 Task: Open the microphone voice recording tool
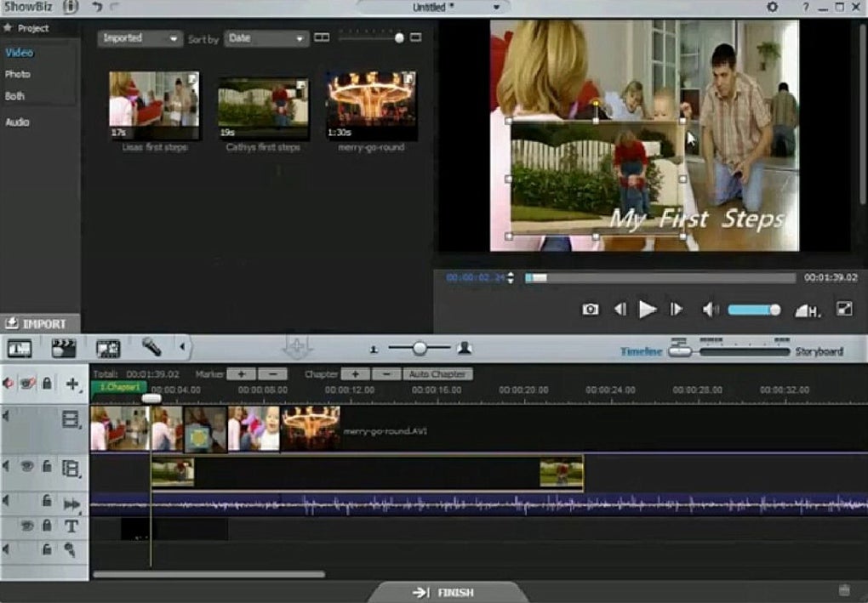click(x=151, y=347)
